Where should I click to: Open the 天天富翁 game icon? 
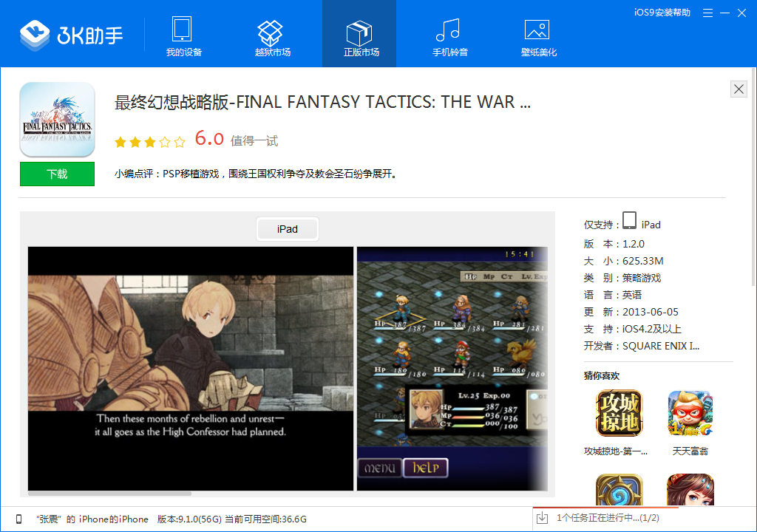pyautogui.click(x=690, y=413)
